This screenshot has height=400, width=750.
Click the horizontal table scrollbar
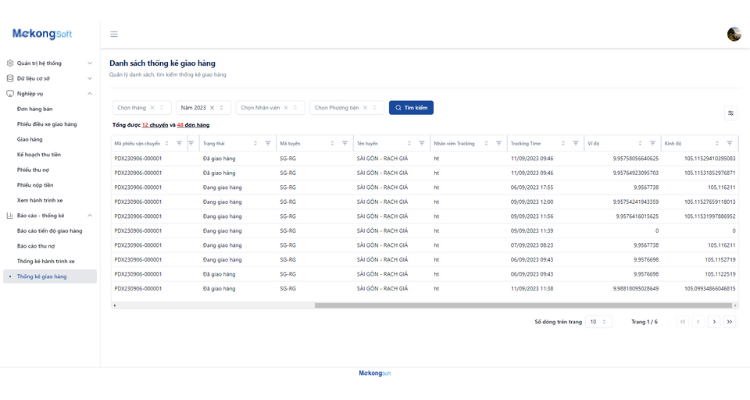(523, 305)
